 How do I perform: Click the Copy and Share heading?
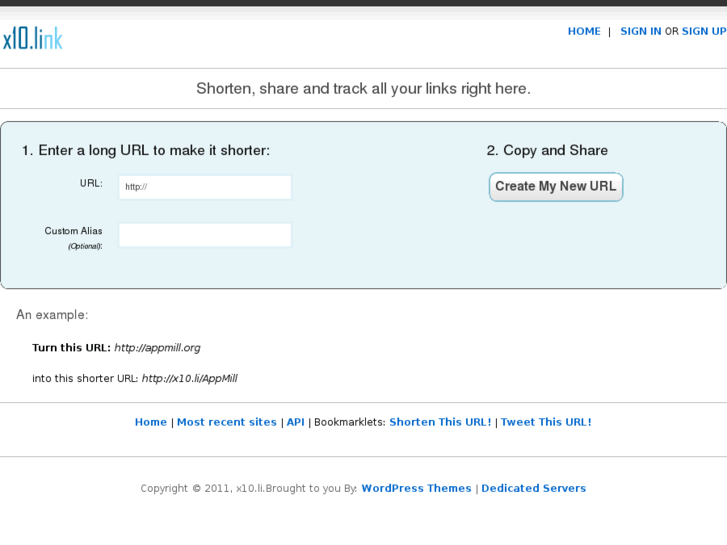pyautogui.click(x=547, y=151)
